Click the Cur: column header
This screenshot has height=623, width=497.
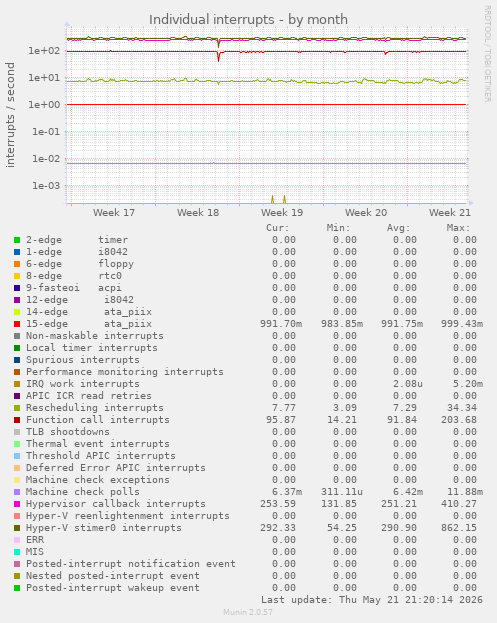[x=278, y=228]
